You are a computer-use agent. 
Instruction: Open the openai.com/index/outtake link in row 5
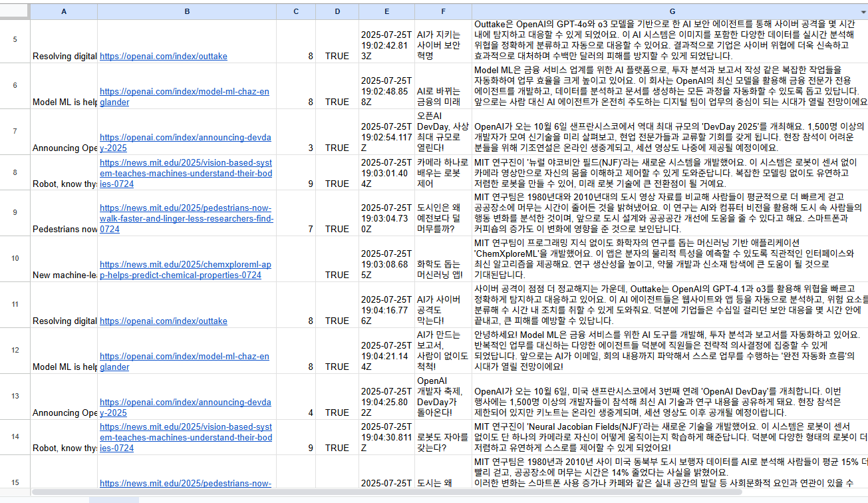pos(164,57)
